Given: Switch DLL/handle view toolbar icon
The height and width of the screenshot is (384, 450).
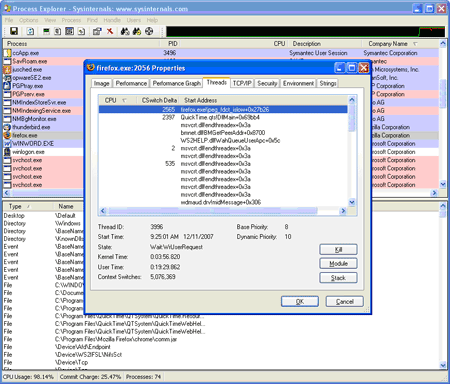Looking at the screenshot, I should pyautogui.click(x=81, y=31).
